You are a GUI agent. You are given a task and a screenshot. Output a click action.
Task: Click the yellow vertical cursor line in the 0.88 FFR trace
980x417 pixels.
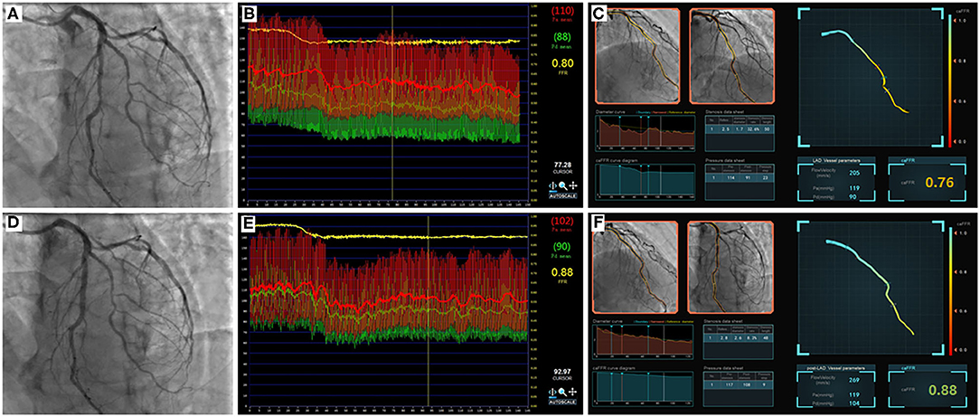[429, 311]
